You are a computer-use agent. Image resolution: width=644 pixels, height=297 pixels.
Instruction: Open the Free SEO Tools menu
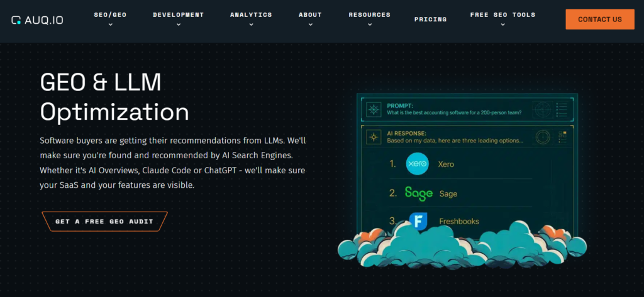tap(502, 15)
